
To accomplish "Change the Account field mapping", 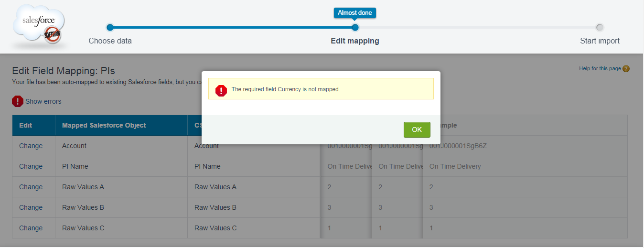I will coord(31,146).
